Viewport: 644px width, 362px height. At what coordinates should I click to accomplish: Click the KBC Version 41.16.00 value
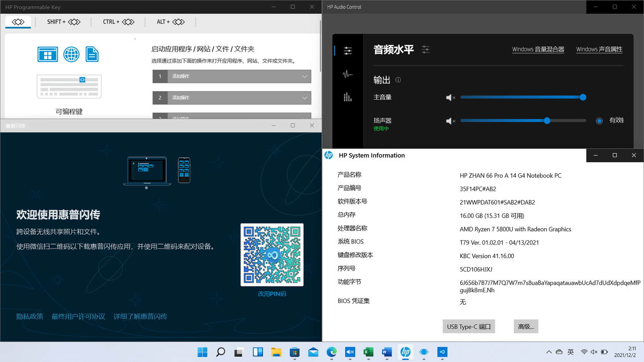click(487, 256)
